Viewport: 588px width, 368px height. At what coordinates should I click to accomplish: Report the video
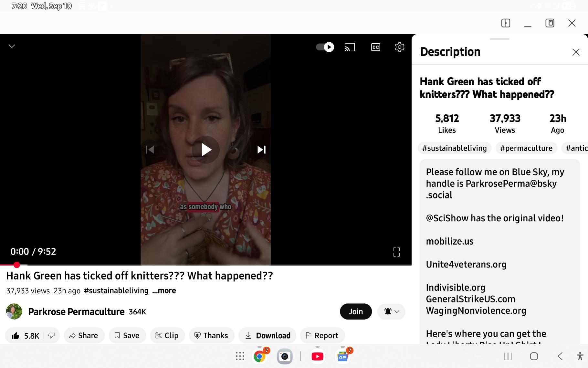coord(322,336)
